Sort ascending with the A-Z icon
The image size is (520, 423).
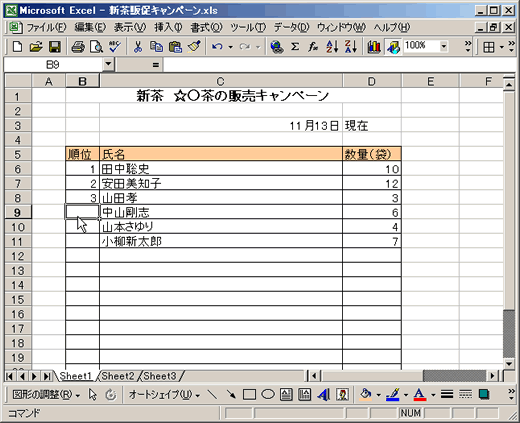332,47
